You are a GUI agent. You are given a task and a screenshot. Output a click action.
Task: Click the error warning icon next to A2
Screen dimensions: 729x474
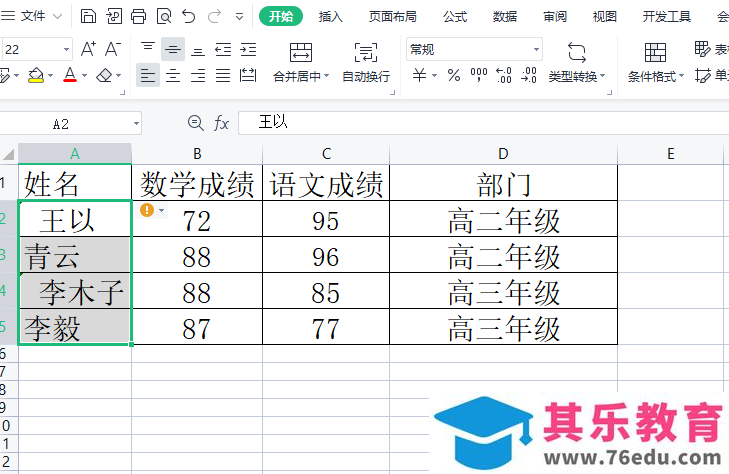tap(147, 210)
